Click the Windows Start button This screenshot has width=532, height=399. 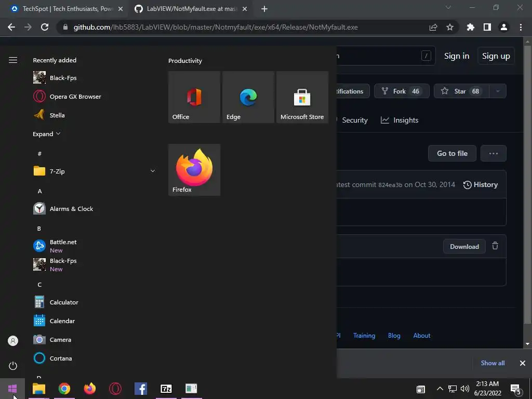pos(12,388)
